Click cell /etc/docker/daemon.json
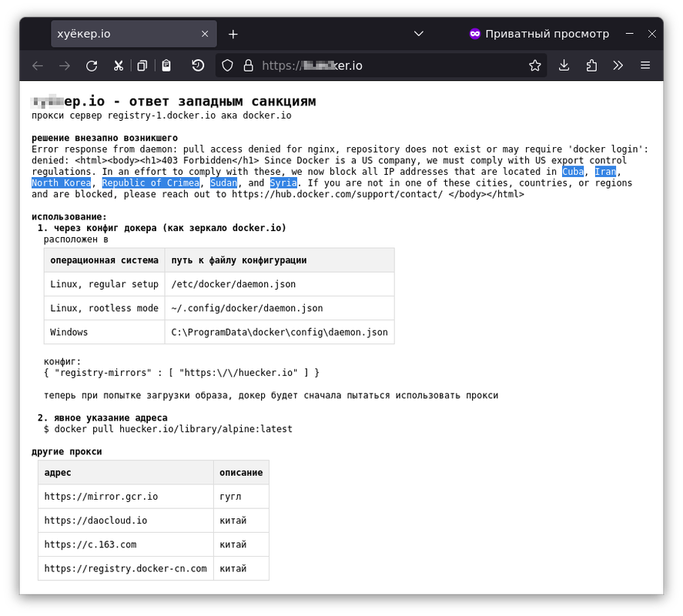Viewport: 683px width, 616px height. pos(280,284)
